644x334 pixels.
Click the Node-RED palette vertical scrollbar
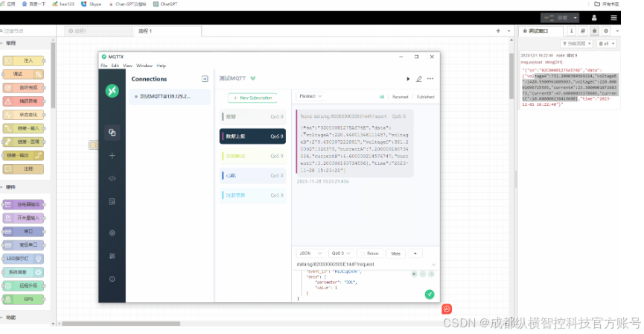click(53, 74)
